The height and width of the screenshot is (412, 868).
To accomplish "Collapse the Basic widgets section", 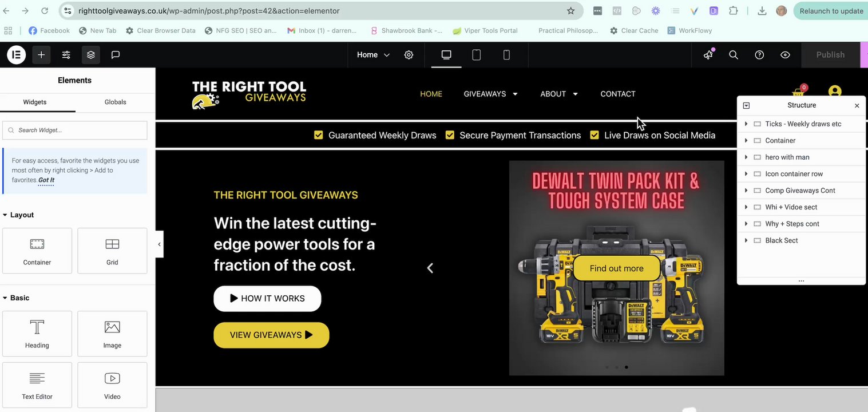I will click(16, 298).
